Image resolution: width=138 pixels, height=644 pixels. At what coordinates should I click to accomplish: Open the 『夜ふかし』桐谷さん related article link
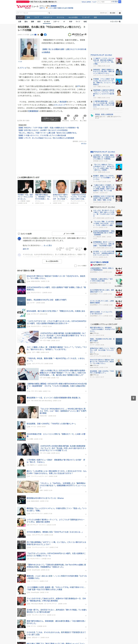[48, 133]
